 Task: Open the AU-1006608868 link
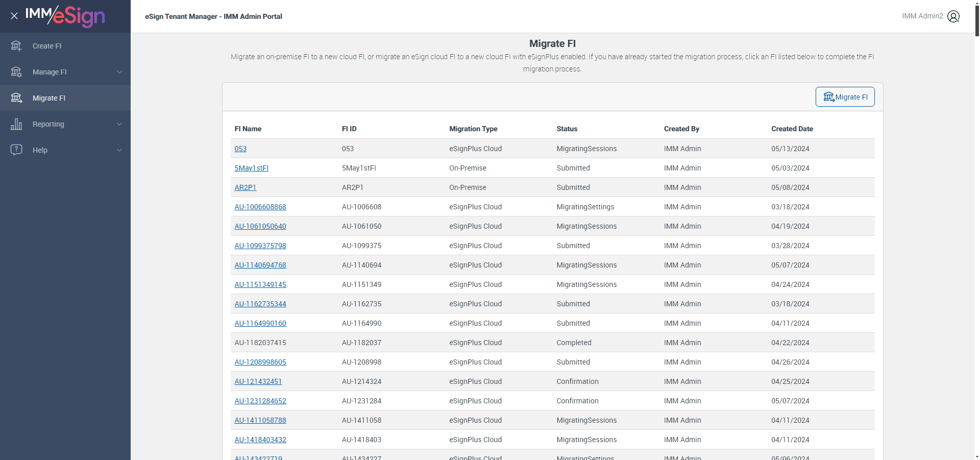pyautogui.click(x=260, y=207)
